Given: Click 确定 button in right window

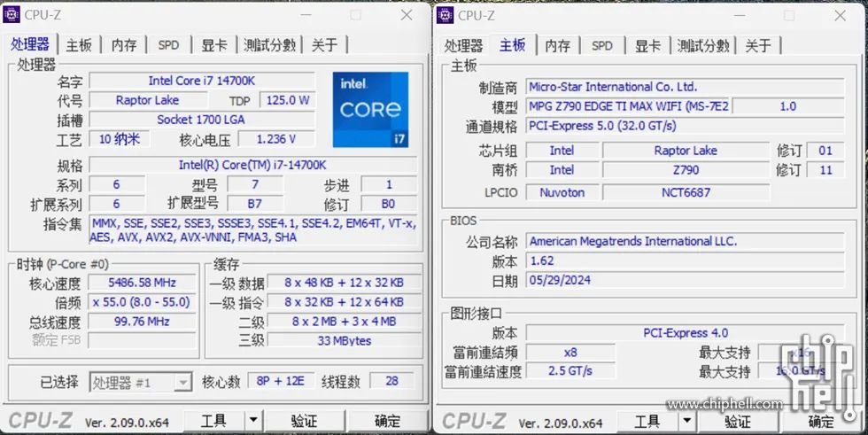Looking at the screenshot, I should 821,421.
